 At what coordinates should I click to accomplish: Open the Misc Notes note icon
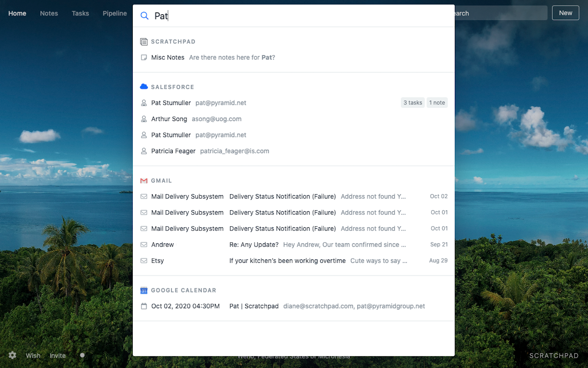click(x=144, y=57)
